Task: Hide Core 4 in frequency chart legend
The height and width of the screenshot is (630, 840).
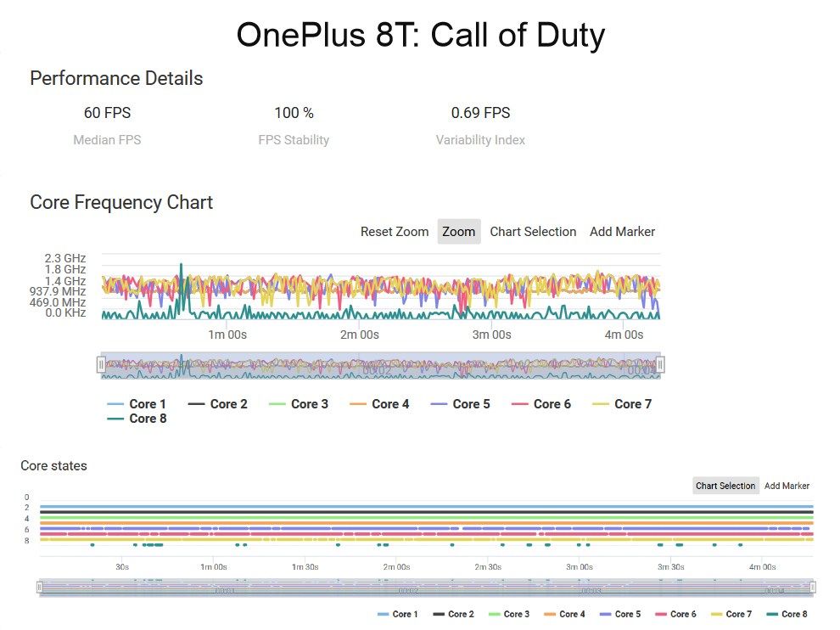Action: click(379, 404)
